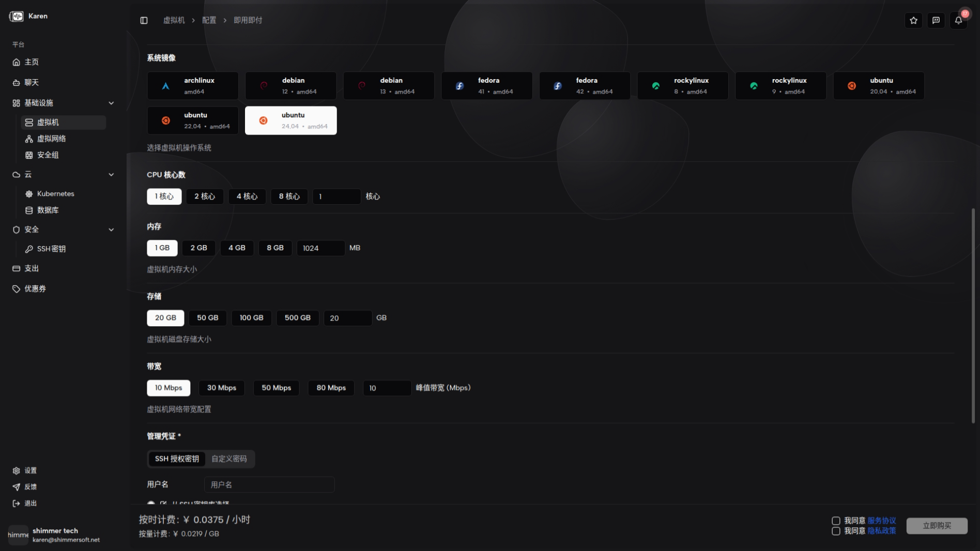
Task: Open 设置 settings in sidebar
Action: 30,470
